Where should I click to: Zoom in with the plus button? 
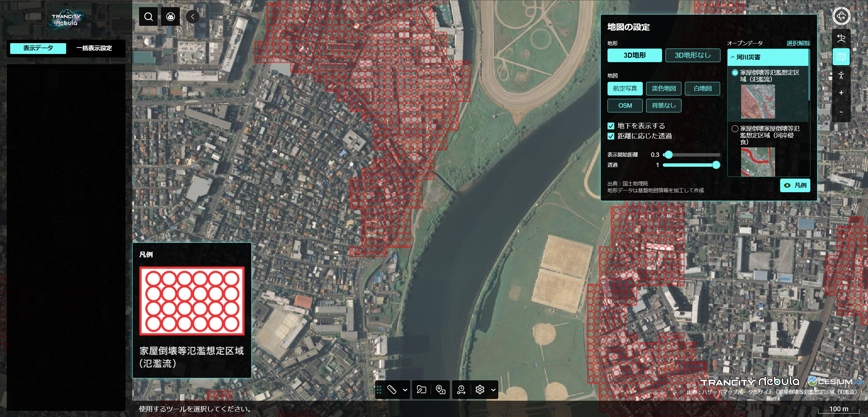coord(841,93)
